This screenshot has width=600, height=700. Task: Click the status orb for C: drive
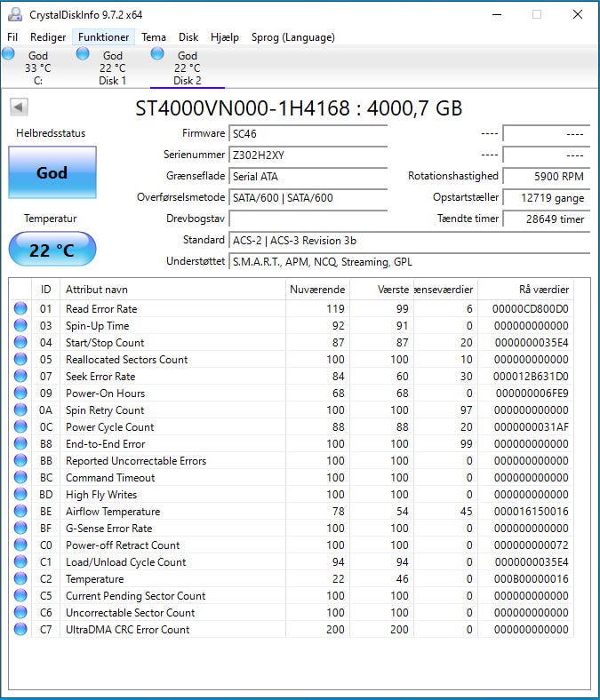tap(9, 54)
